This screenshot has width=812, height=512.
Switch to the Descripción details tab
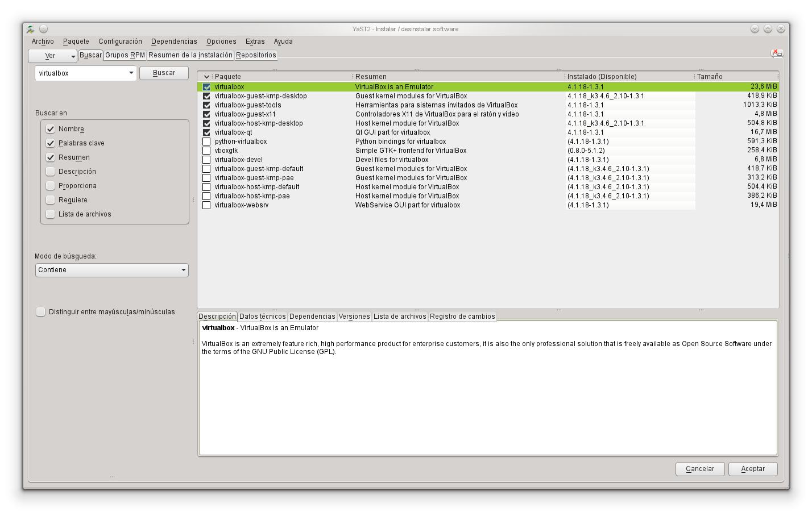tap(217, 317)
